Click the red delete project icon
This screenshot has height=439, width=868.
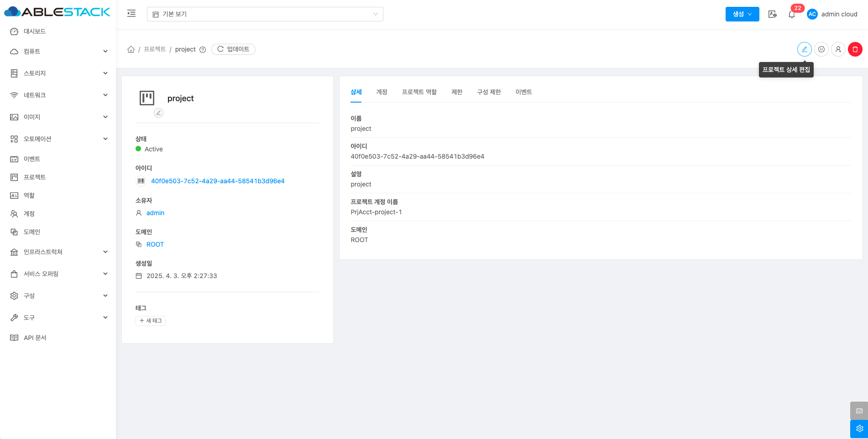point(855,49)
